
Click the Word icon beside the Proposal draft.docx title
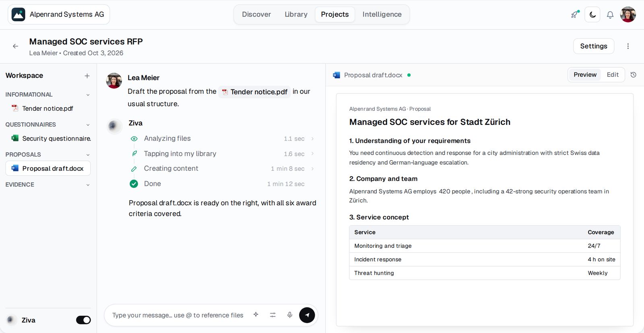coord(336,75)
